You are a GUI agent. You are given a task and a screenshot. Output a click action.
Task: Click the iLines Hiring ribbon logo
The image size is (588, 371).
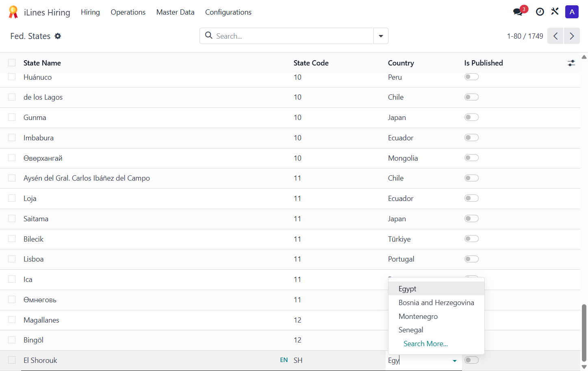[x=13, y=12]
